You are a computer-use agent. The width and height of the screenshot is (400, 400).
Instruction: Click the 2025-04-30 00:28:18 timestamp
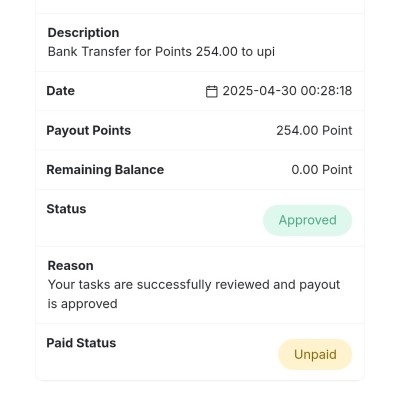click(x=287, y=91)
